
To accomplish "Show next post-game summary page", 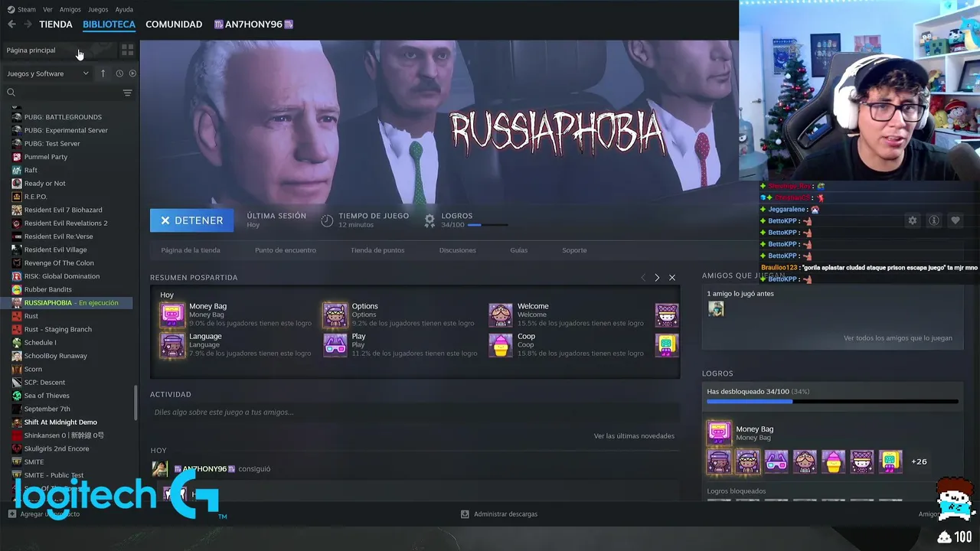I will click(x=657, y=277).
